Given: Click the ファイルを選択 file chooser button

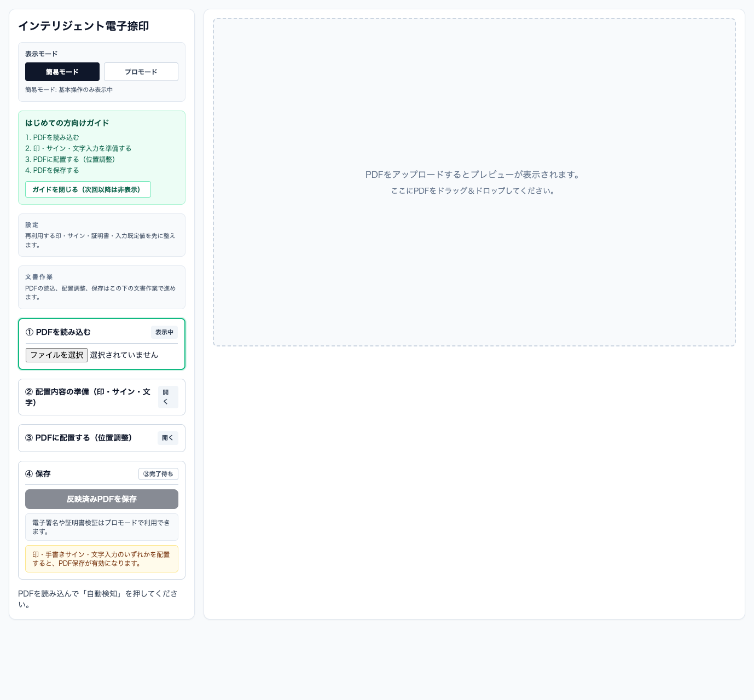Looking at the screenshot, I should click(x=56, y=355).
